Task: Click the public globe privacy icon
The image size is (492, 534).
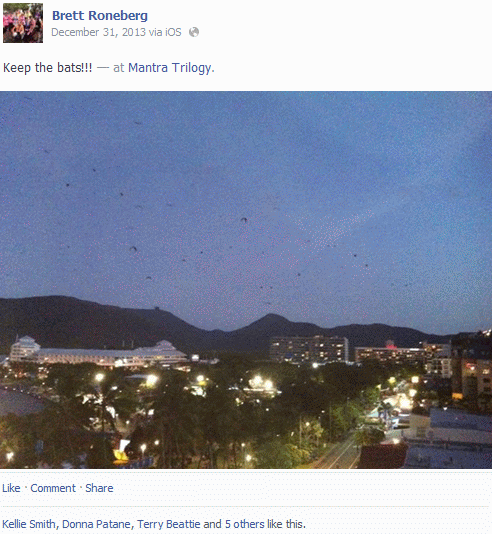Action: 194,32
